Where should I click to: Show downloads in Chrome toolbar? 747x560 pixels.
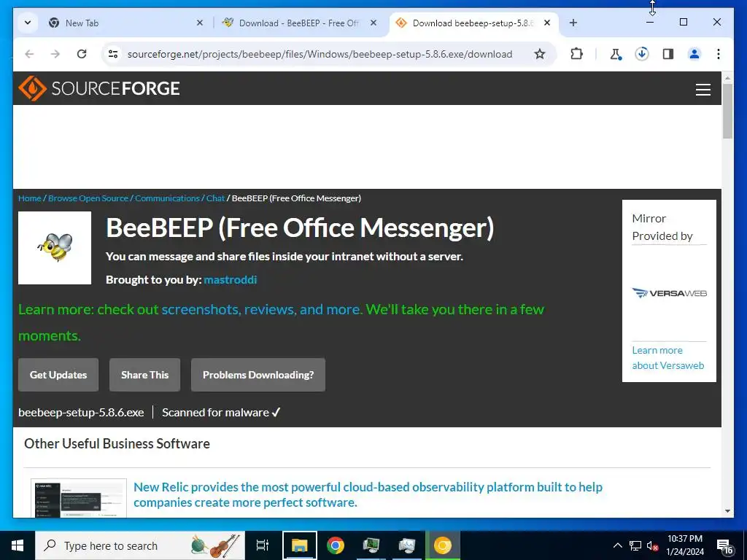click(642, 54)
